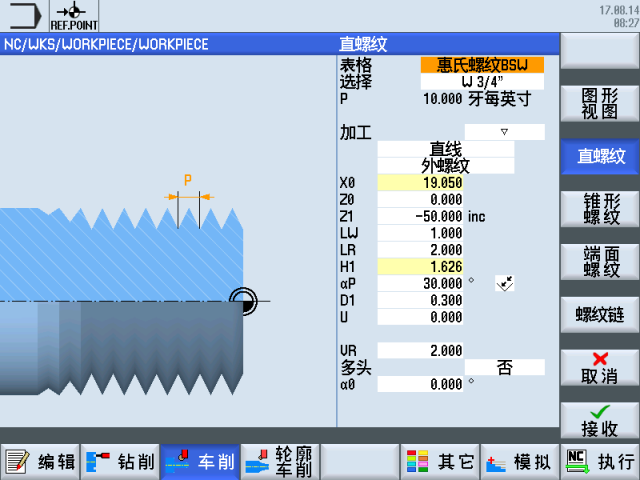Viewport: 640px width, 480px height.
Task: Select the 端面螺纹 (Face thread) softkey
Action: 600,262
